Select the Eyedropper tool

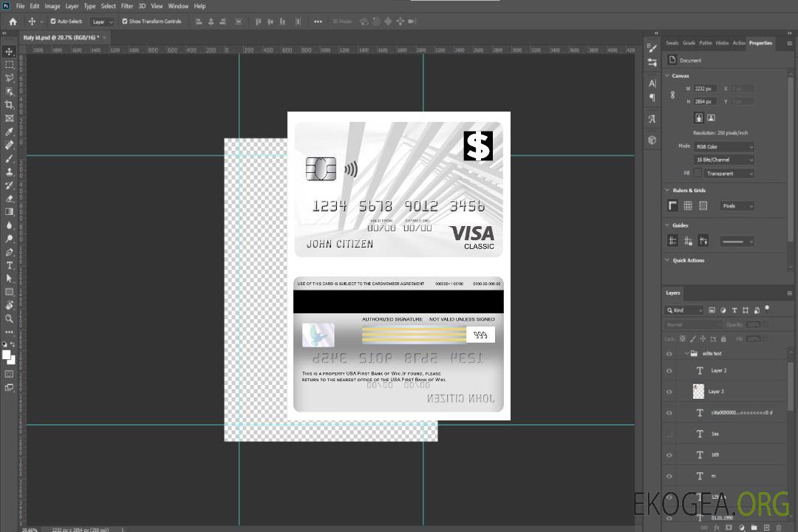tap(9, 132)
